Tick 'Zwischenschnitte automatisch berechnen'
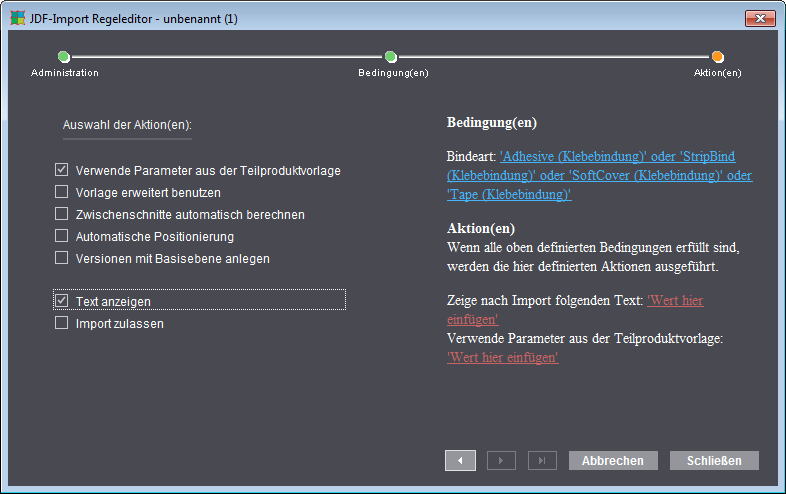The width and height of the screenshot is (786, 494). (62, 214)
